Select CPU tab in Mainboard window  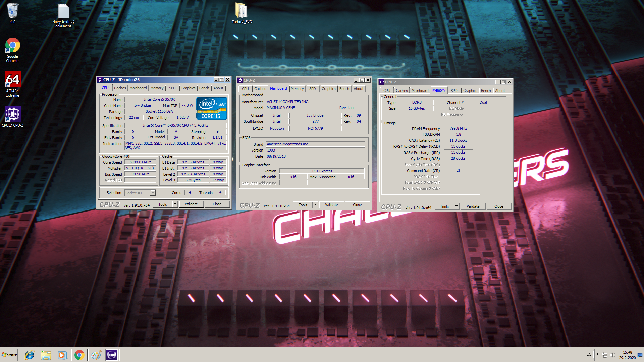[x=246, y=89]
